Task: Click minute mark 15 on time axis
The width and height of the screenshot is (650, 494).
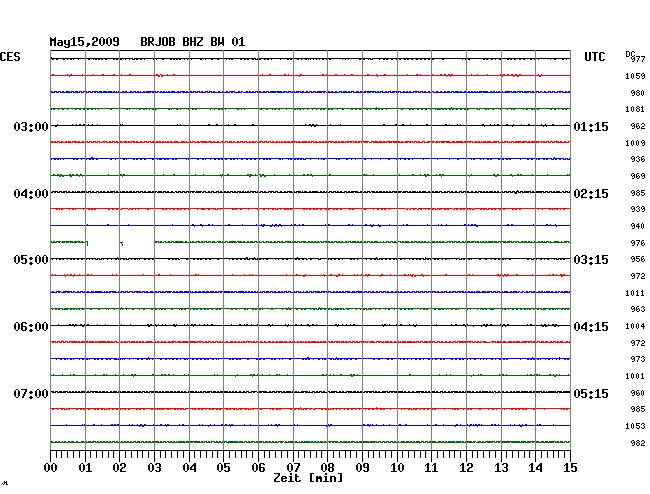Action: coord(570,467)
